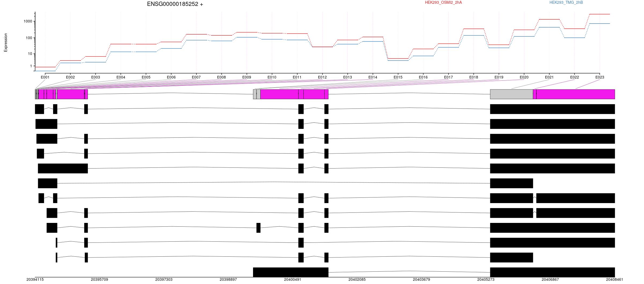Click the short last exon of sixth transcript

coord(511,183)
